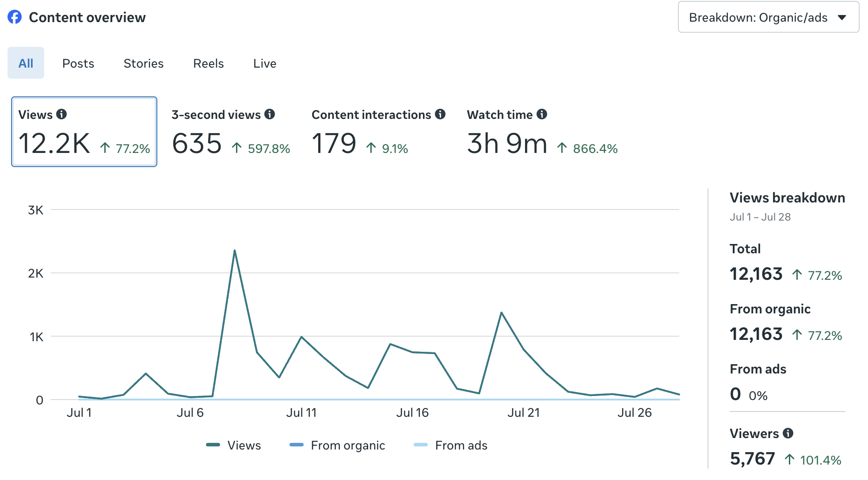Click the chart peak near Jul 8
868x480 pixels.
tap(235, 251)
